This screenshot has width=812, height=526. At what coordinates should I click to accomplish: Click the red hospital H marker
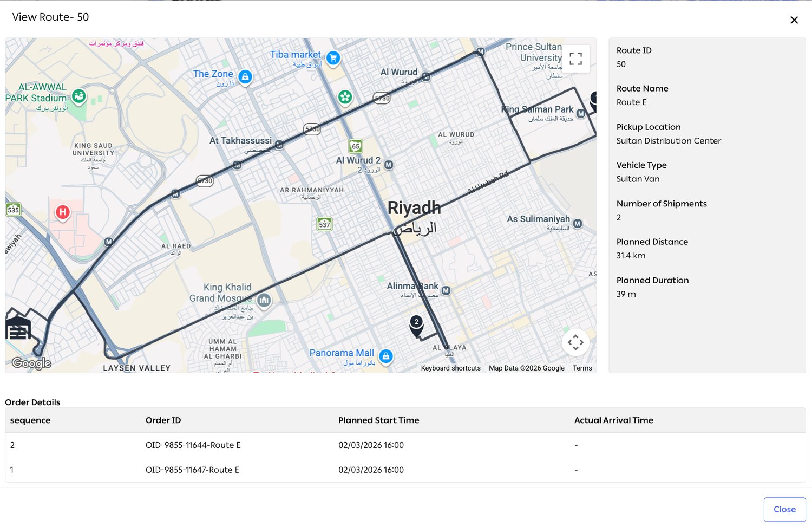pyautogui.click(x=63, y=212)
